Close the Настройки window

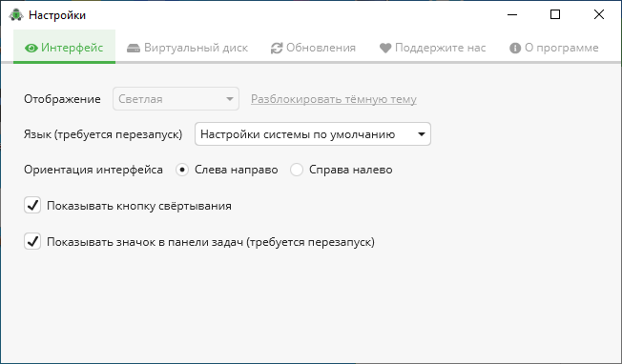coord(598,14)
